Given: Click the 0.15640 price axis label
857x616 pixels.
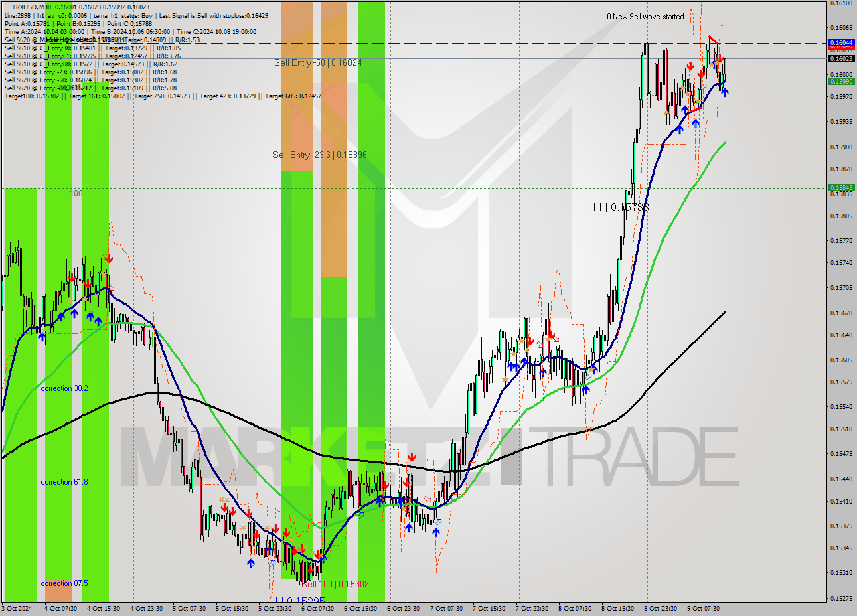Looking at the screenshot, I should [842, 335].
